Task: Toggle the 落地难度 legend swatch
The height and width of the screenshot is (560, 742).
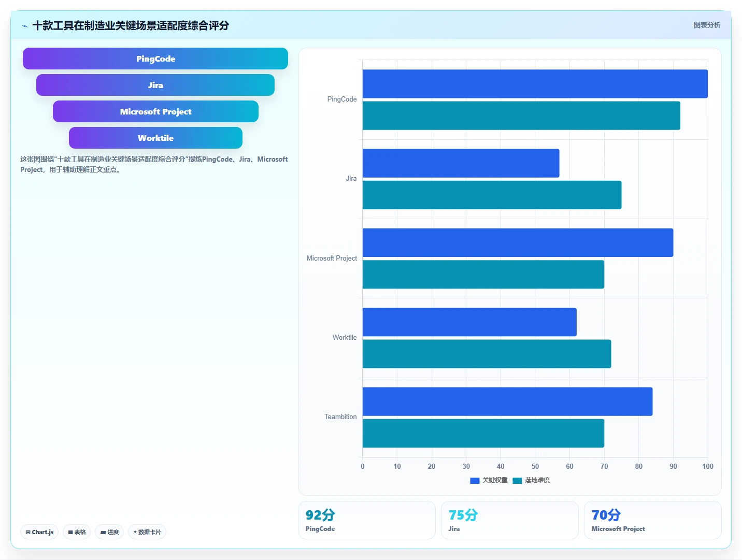Action: [517, 480]
